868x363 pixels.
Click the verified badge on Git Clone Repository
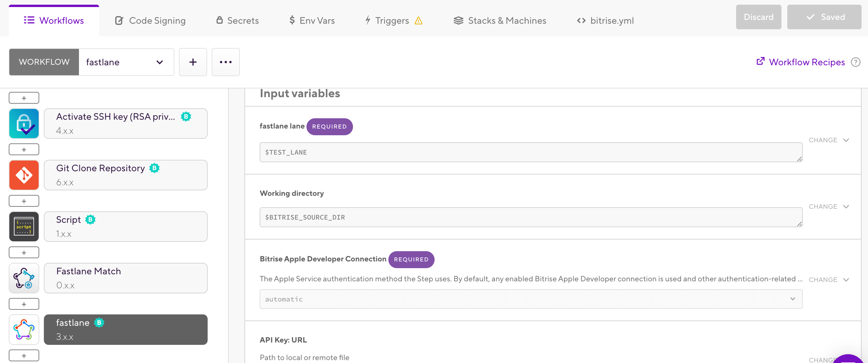(x=154, y=168)
